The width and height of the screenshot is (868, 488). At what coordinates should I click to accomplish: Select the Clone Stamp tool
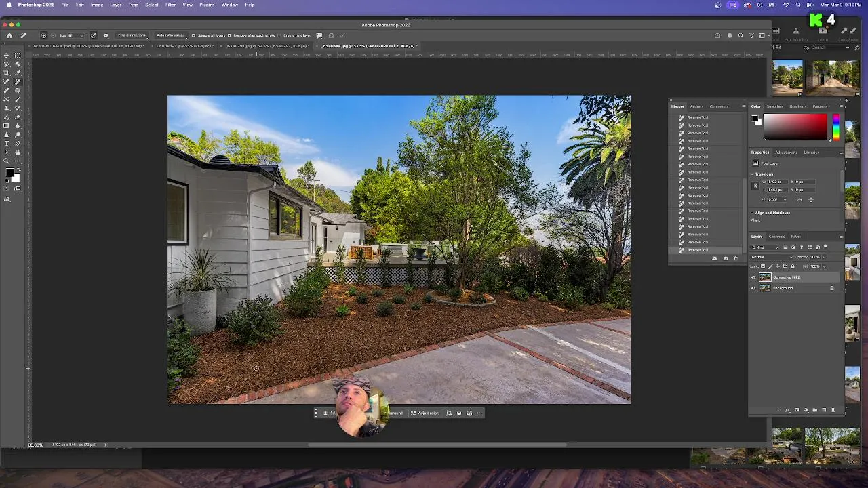tap(7, 108)
